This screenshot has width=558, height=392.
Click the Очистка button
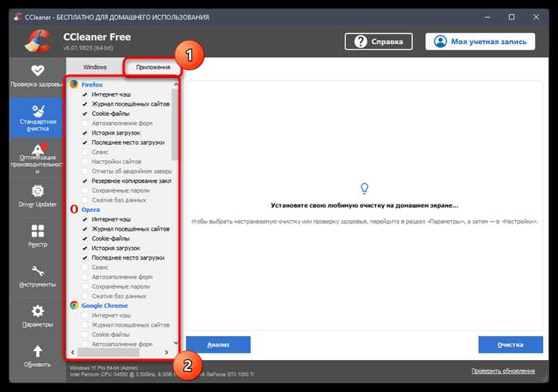(510, 344)
